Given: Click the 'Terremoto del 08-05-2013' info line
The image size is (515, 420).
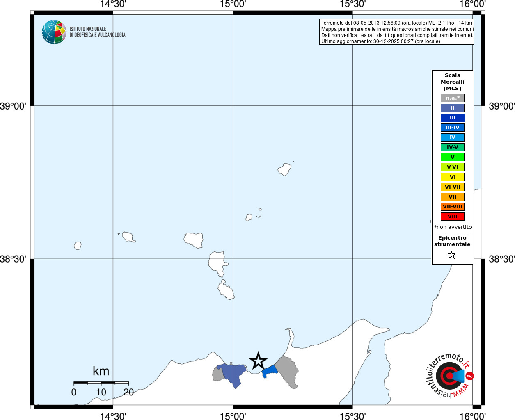Looking at the screenshot, I should (x=396, y=23).
